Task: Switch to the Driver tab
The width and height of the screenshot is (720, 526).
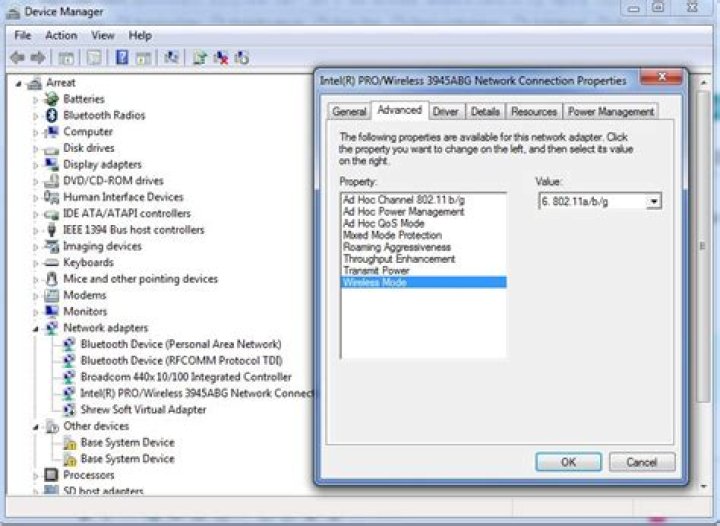Action: pos(446,112)
